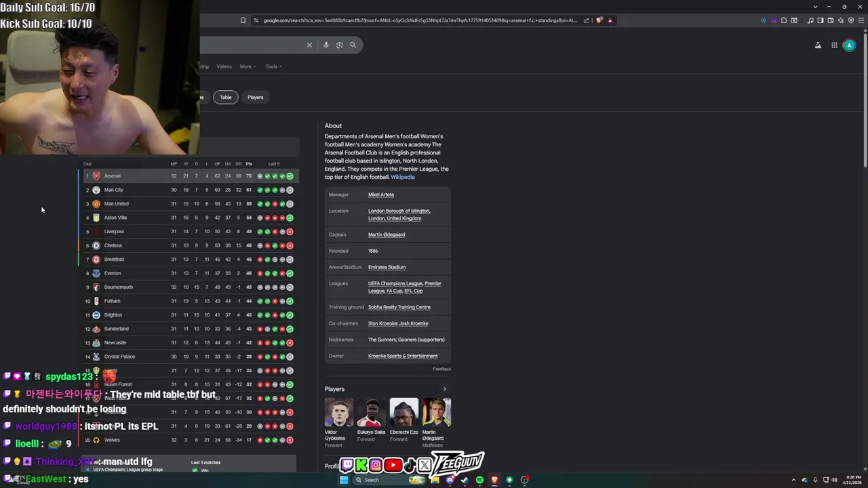
Task: Open the London Borough of Islington link
Action: click(x=399, y=214)
